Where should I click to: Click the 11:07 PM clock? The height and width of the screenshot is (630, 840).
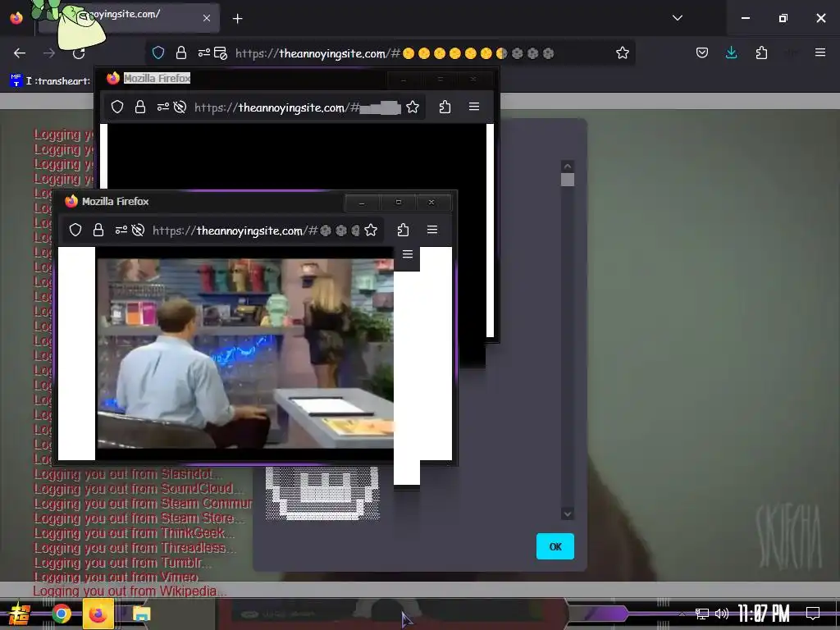764,614
